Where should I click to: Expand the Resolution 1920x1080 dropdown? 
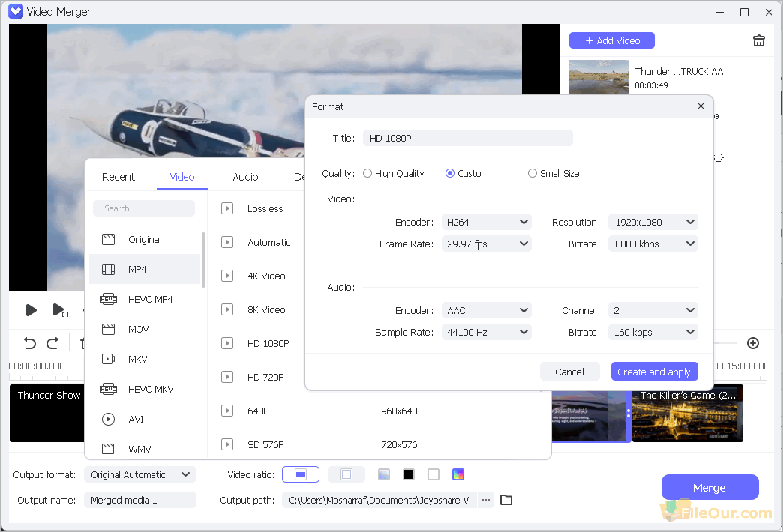coord(653,222)
